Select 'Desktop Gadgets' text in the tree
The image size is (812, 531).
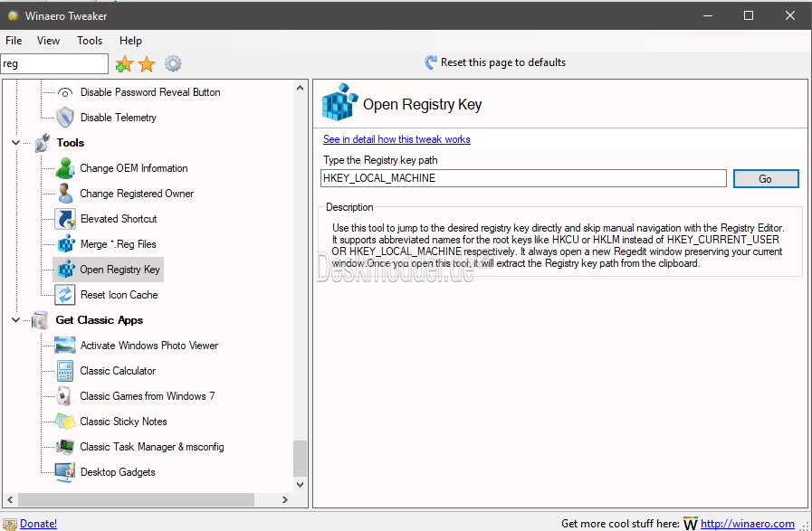(x=118, y=472)
